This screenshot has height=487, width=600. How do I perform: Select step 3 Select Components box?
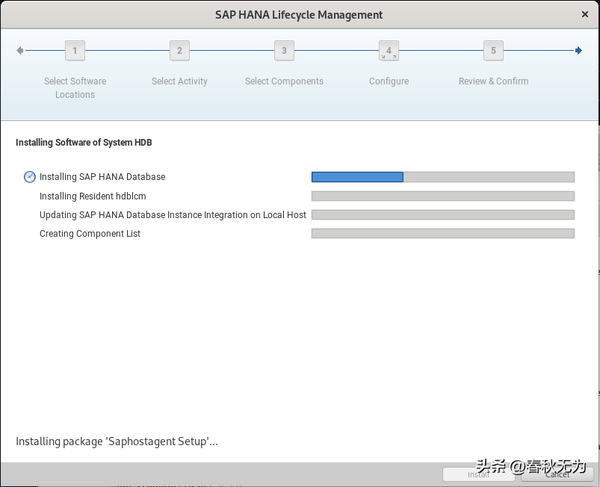point(284,50)
